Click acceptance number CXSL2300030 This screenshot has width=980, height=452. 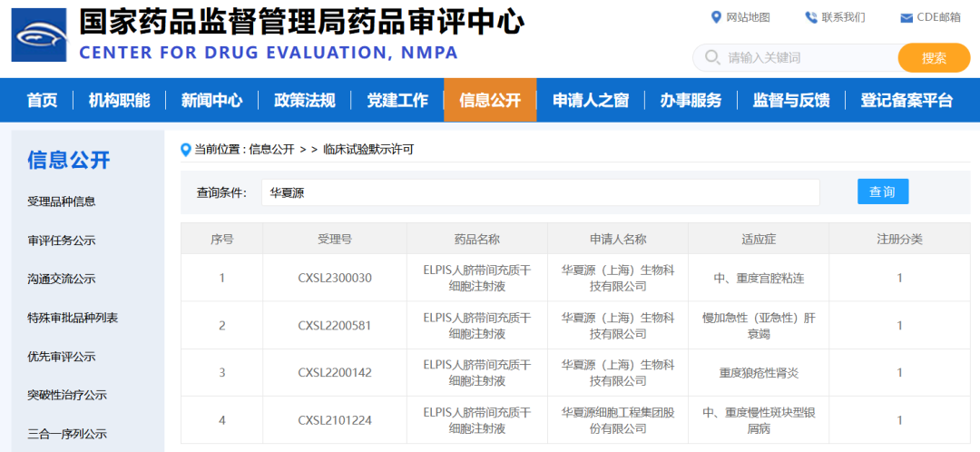[335, 279]
